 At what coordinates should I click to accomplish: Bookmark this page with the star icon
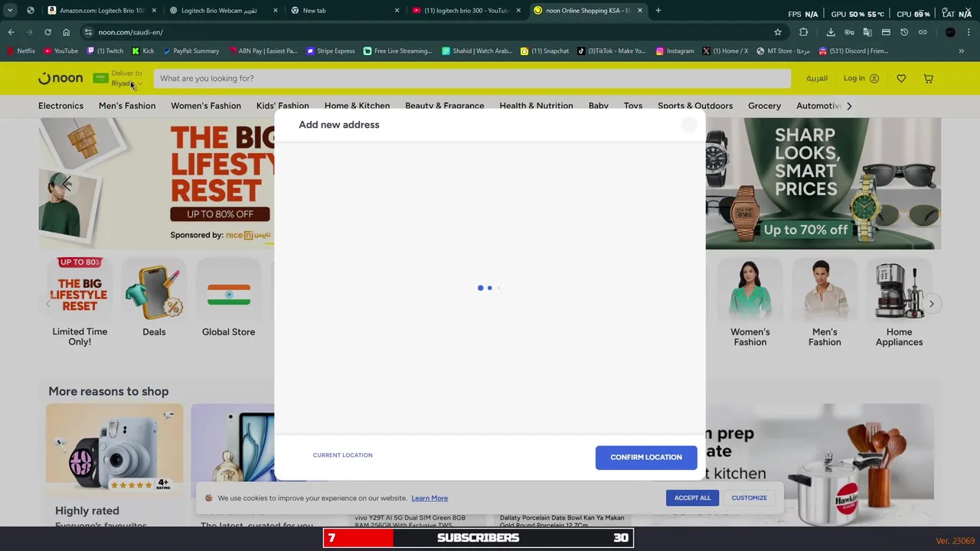(778, 32)
